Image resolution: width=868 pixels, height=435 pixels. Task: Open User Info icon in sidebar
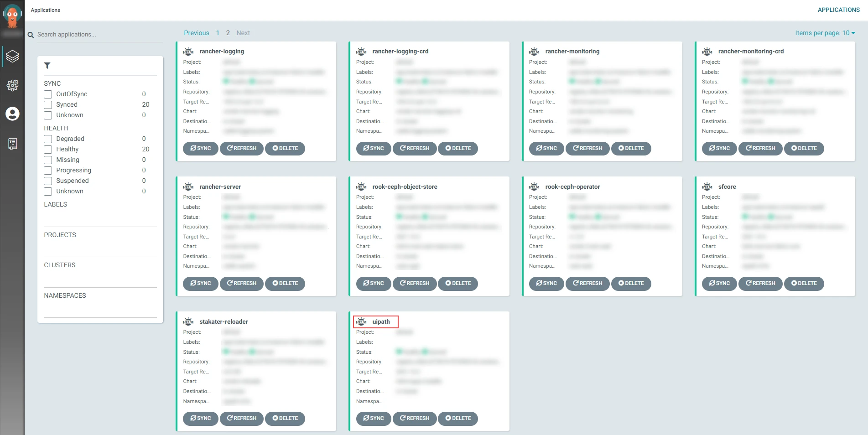(12, 114)
